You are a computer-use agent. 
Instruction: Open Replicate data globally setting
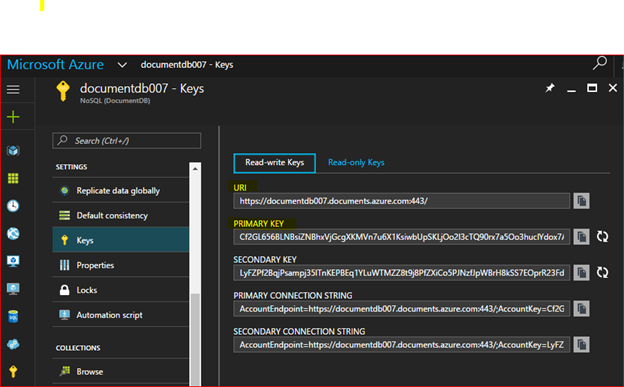[121, 191]
